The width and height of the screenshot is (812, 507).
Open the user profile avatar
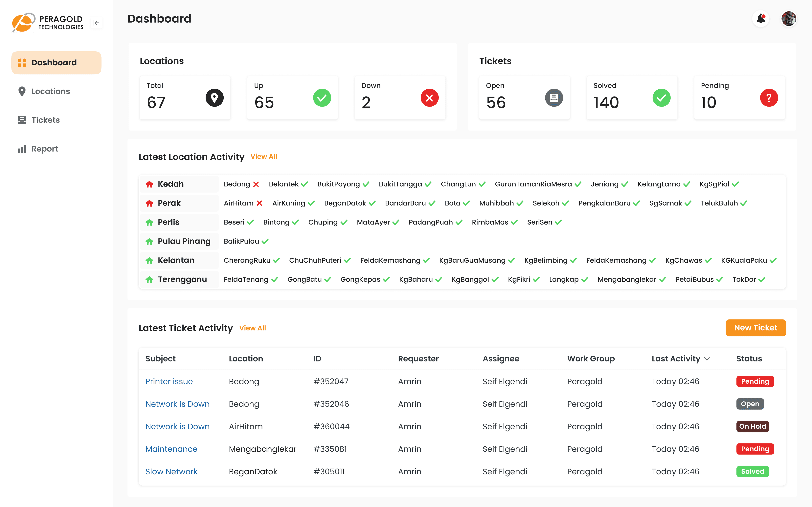(789, 19)
